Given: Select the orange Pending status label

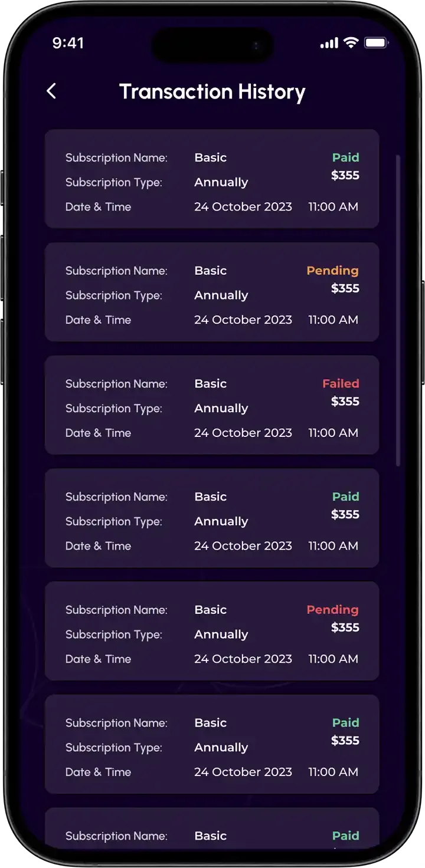Looking at the screenshot, I should [332, 271].
